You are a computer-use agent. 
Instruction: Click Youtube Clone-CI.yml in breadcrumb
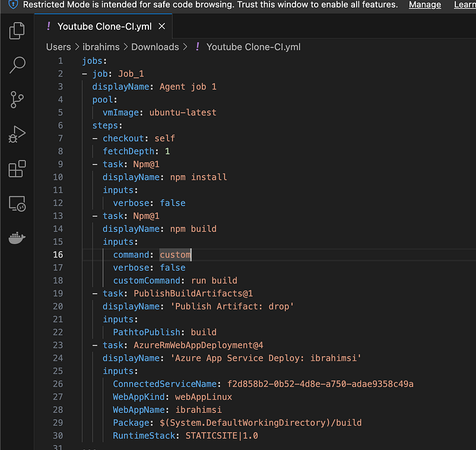[253, 47]
